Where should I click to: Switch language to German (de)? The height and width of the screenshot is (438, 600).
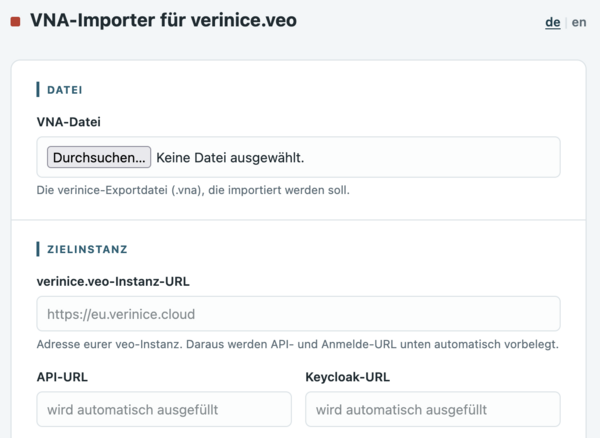tap(553, 22)
